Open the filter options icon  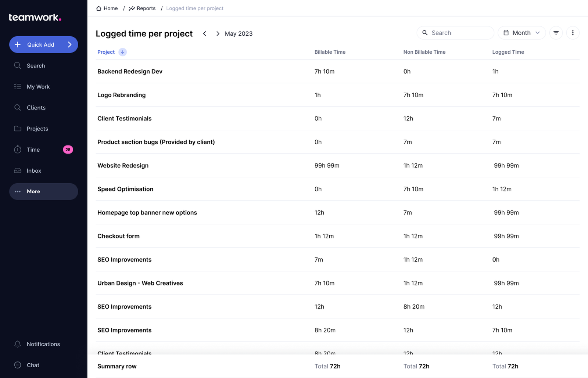pos(556,33)
